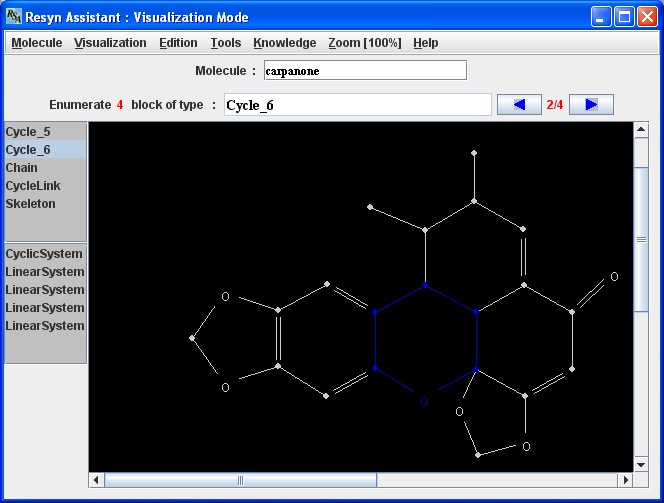Click the vertical scrollbar thumb
This screenshot has height=503, width=664.
[641, 240]
